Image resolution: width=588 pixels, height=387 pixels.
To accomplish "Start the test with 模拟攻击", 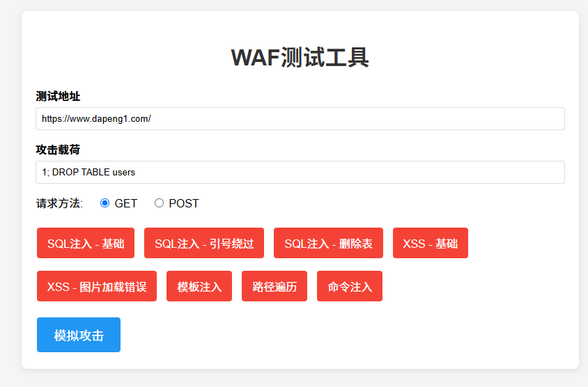I will point(79,335).
